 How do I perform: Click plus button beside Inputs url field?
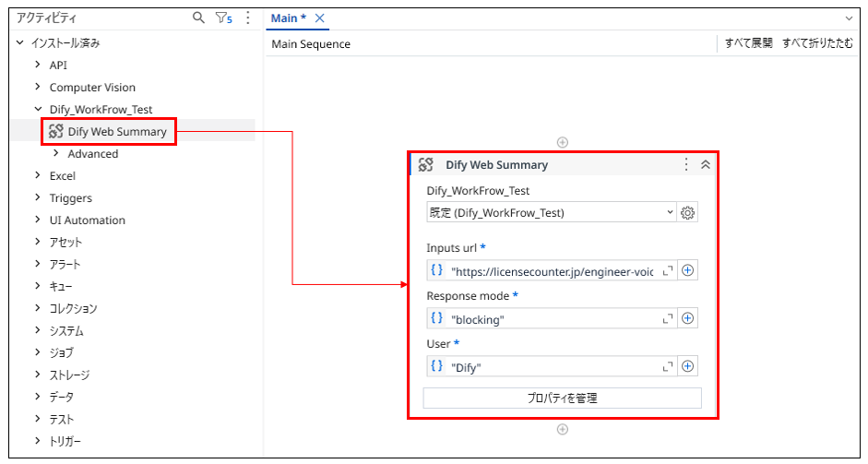click(x=688, y=271)
